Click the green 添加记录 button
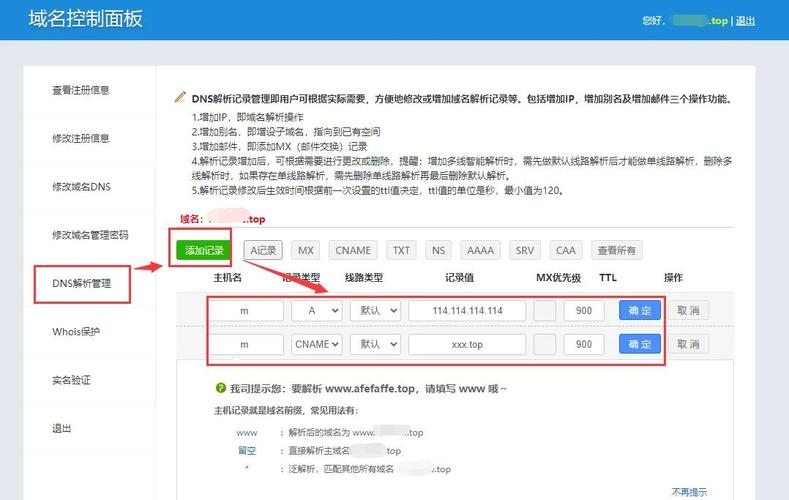Viewport: 789px width, 500px height. tap(204, 250)
